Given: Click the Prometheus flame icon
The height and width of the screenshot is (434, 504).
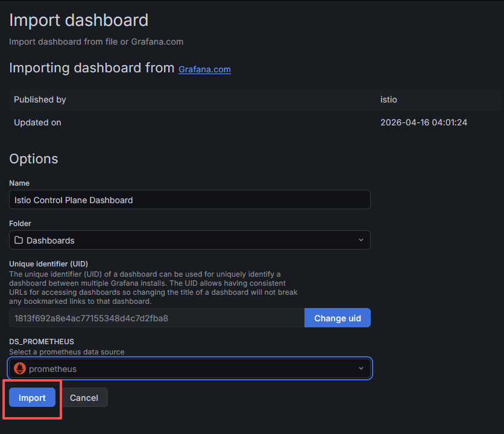Looking at the screenshot, I should (x=20, y=368).
